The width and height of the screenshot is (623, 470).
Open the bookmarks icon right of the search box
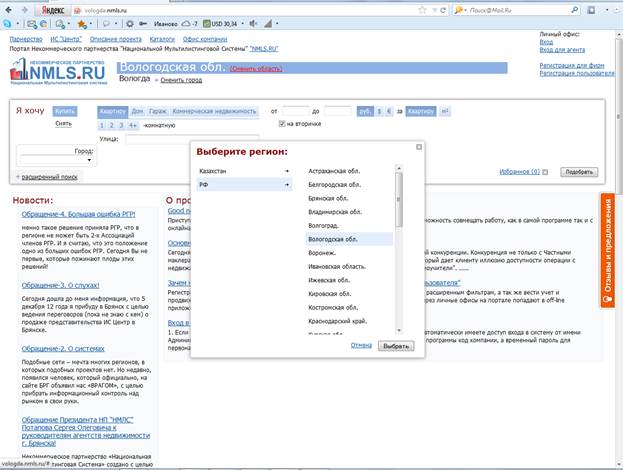591,10
